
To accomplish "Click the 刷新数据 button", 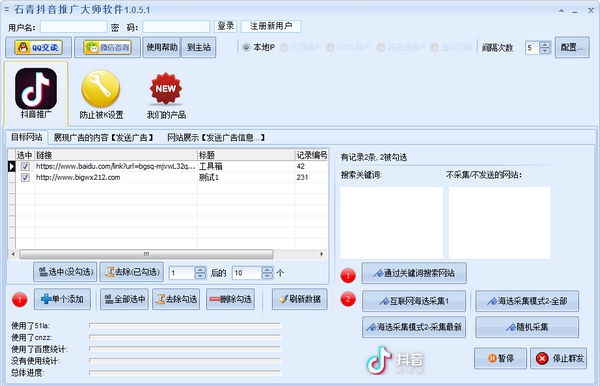I will point(300,299).
